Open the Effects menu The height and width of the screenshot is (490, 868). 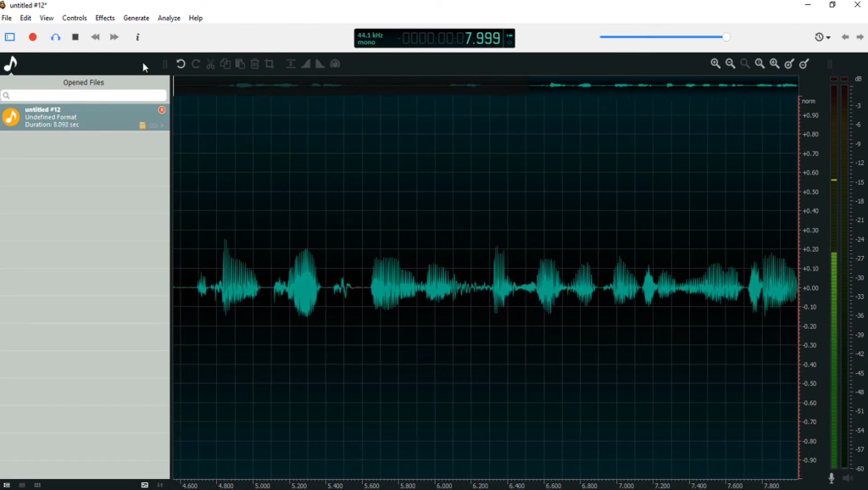point(105,18)
